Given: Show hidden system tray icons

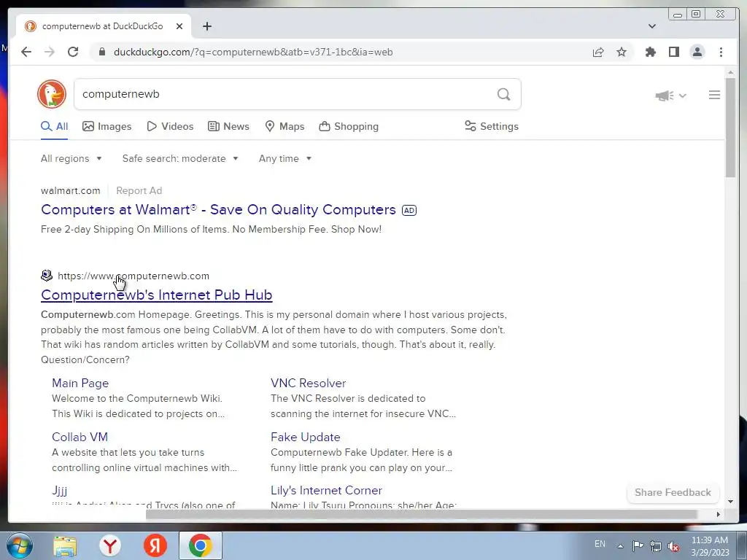Looking at the screenshot, I should click(620, 546).
